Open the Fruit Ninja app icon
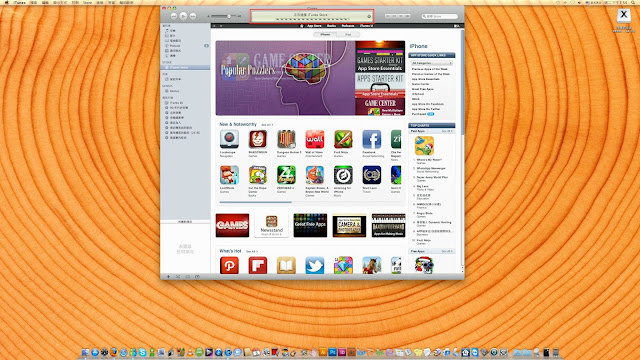Screen dimensions: 640x360 tap(343, 139)
